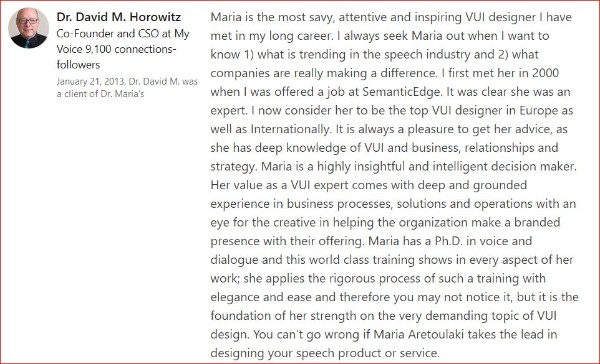Click the name Dr. David M. Horowitz
Viewport: 600px width, 364px height.
click(x=119, y=17)
